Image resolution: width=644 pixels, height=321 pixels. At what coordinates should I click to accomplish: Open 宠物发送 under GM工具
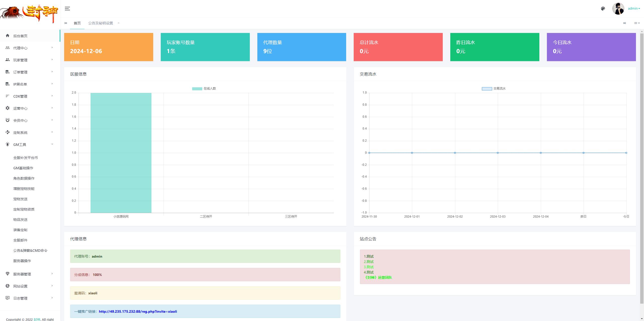click(x=20, y=199)
